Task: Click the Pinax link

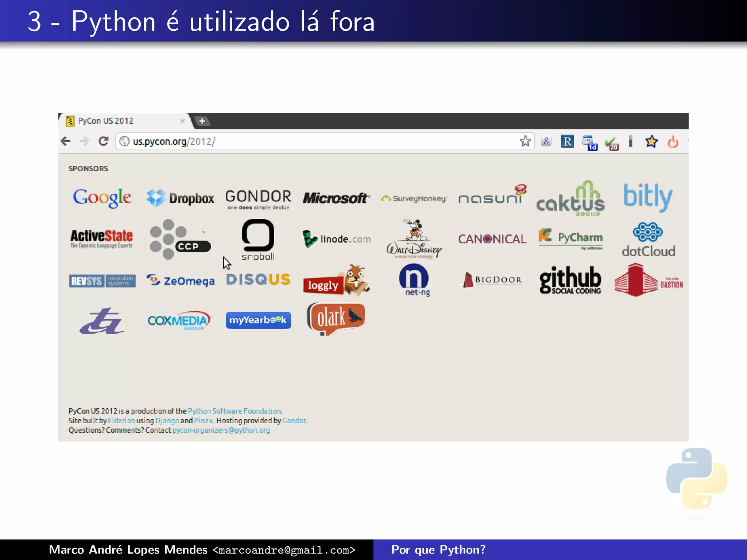Action: [x=203, y=420]
